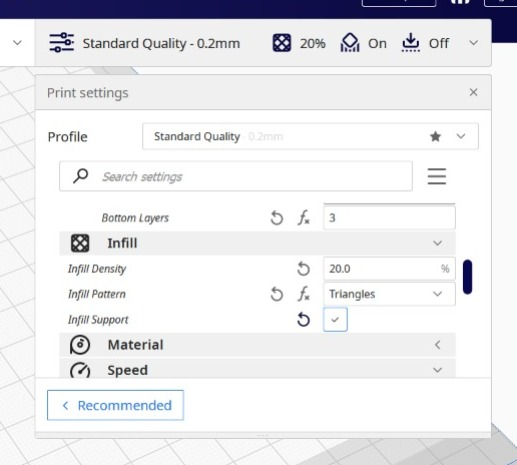
Task: Click the print settings sliders icon
Action: [x=61, y=43]
